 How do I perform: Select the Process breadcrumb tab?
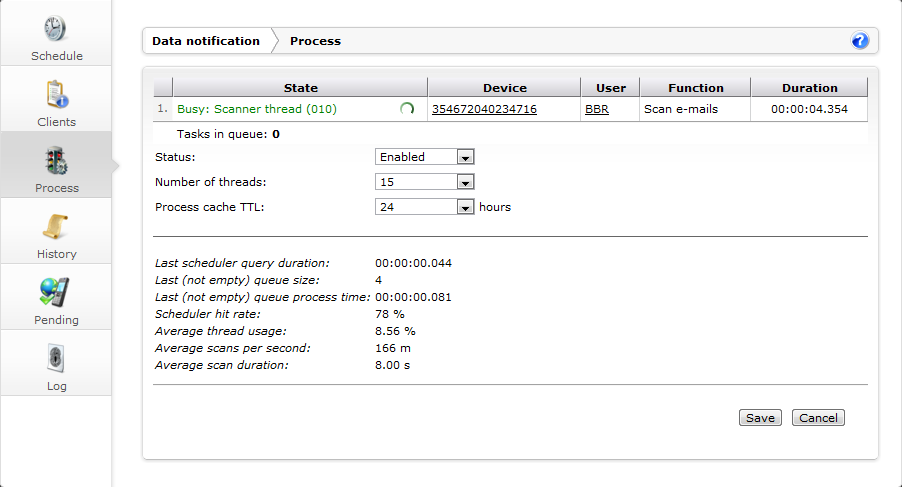tap(315, 41)
